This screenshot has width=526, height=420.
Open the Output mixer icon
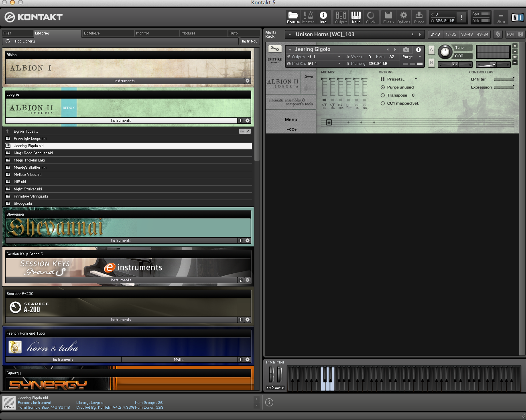pyautogui.click(x=341, y=17)
